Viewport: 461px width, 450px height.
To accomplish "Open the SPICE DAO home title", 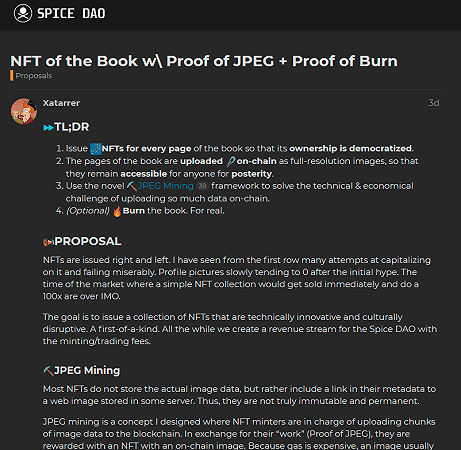I will click(71, 14).
